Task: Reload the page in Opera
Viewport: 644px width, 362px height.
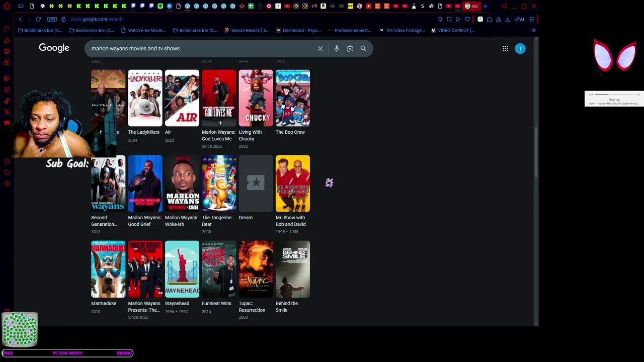Action: coord(38,19)
